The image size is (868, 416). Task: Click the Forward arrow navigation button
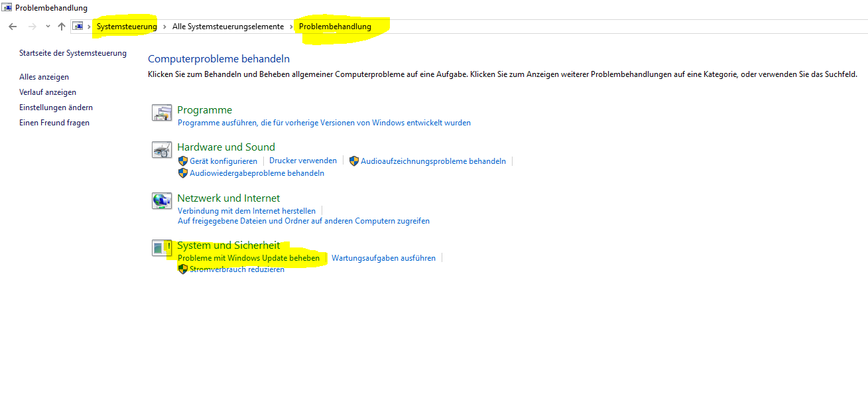(32, 27)
